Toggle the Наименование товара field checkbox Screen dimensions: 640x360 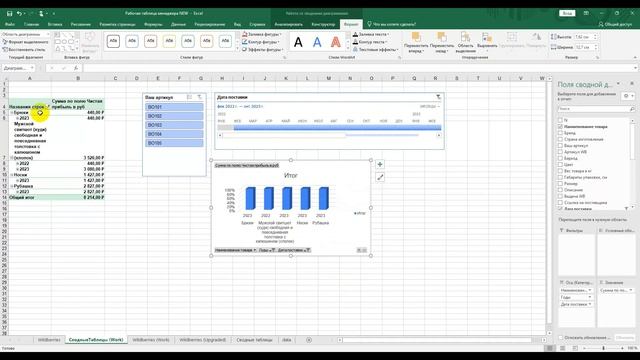(x=560, y=127)
